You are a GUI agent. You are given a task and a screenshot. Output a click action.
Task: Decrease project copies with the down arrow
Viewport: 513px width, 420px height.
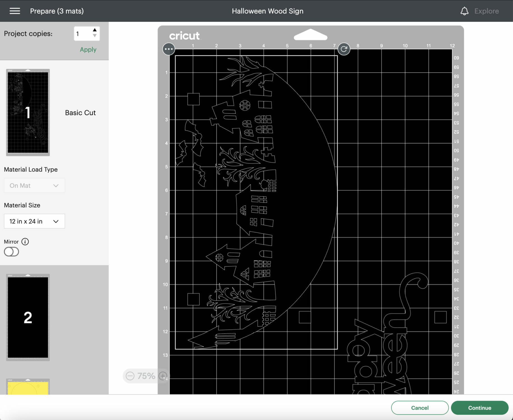(95, 36)
